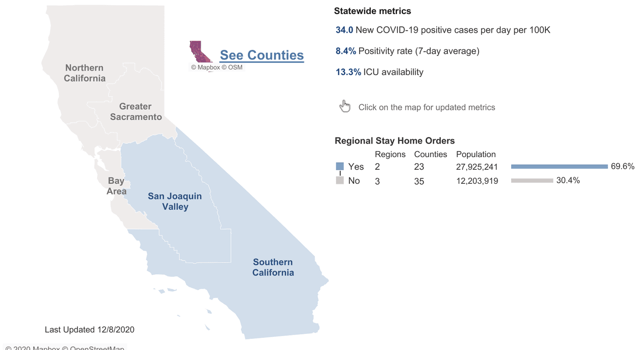644x350 pixels.
Task: Click the small purple California map icon
Action: [x=200, y=51]
